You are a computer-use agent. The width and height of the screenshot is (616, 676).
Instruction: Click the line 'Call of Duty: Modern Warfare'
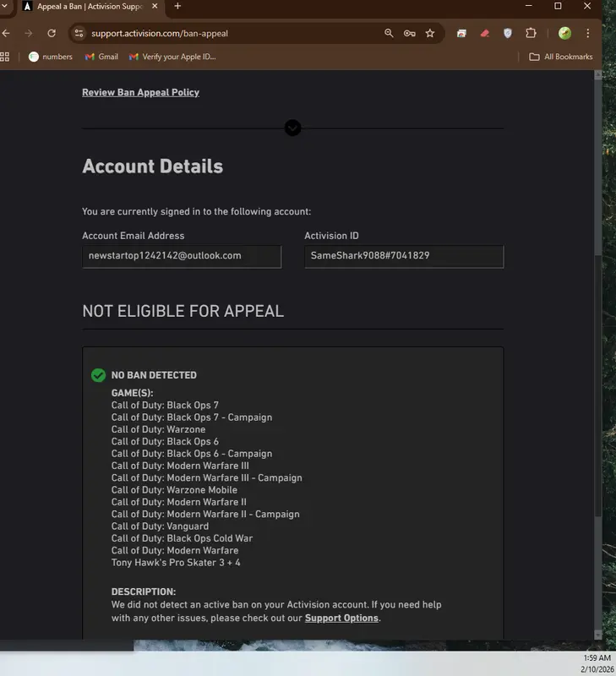175,550
